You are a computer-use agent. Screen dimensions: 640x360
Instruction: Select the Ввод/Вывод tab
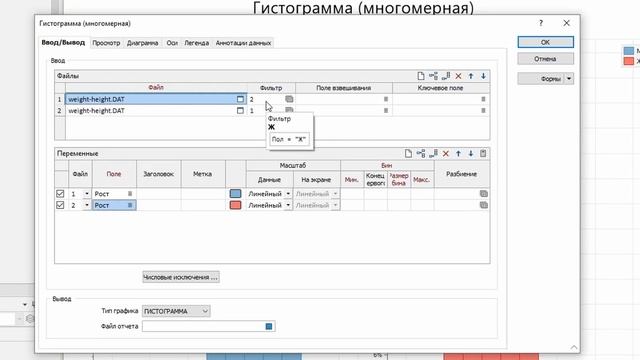(x=63, y=42)
